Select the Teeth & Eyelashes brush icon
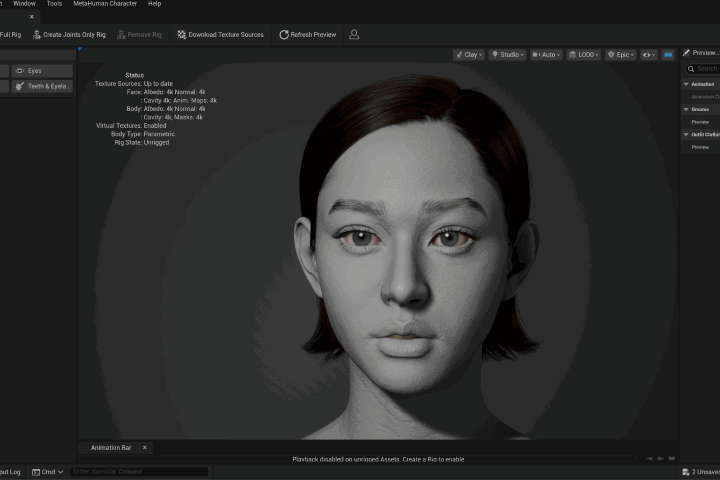 pos(20,86)
